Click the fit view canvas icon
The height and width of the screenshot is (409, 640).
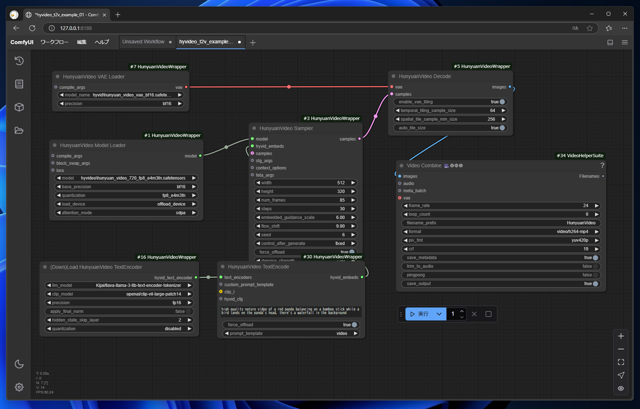621,362
